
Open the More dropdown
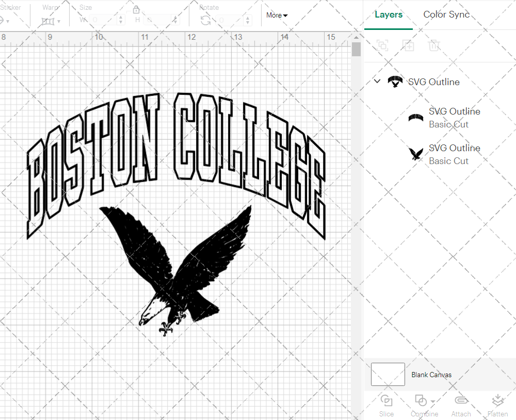(x=277, y=15)
